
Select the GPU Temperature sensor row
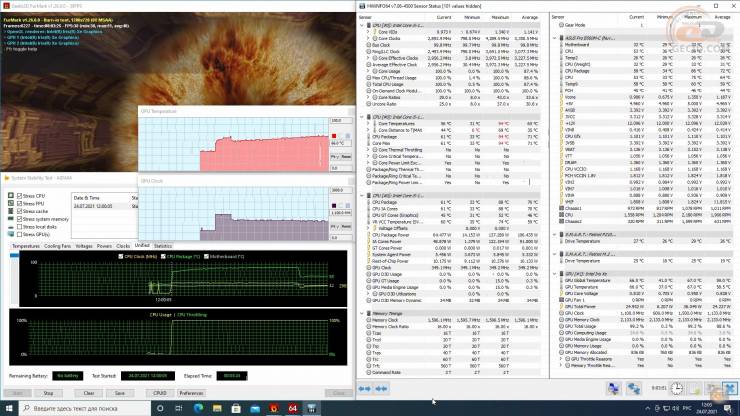(x=644, y=287)
